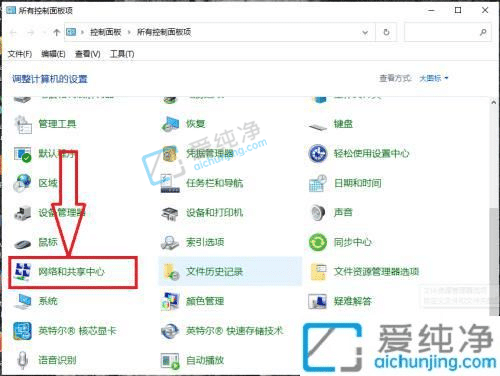The image size is (500, 376).
Task: Open the 凭据管理器 icon
Action: [x=170, y=154]
